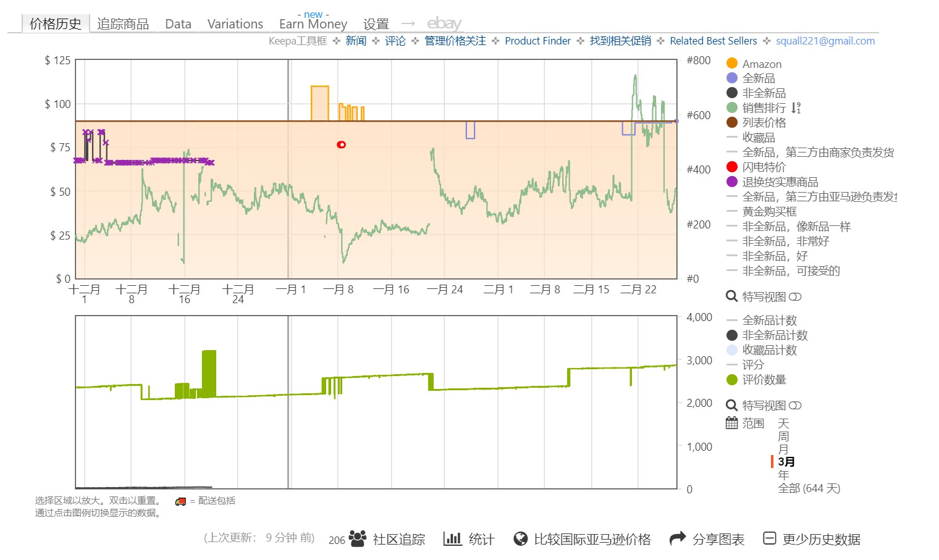The width and height of the screenshot is (939, 560).
Task: Select the 3月 range option
Action: point(786,462)
